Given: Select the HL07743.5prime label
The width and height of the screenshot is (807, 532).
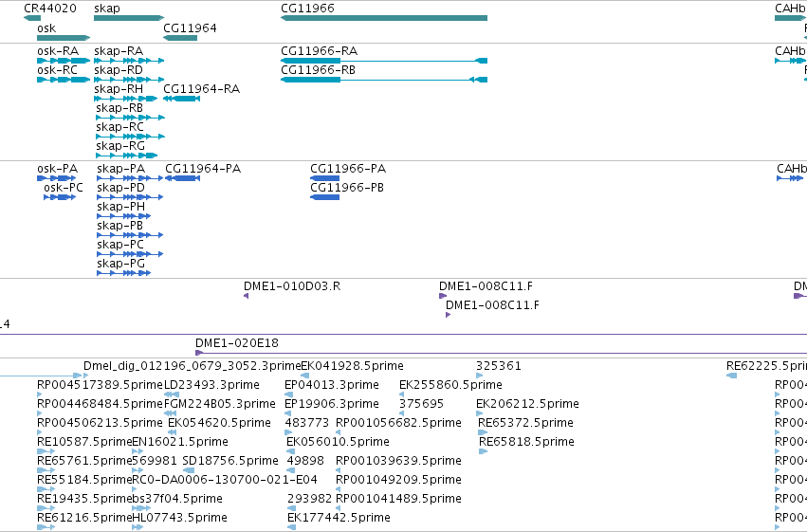Looking at the screenshot, I should 179,518.
